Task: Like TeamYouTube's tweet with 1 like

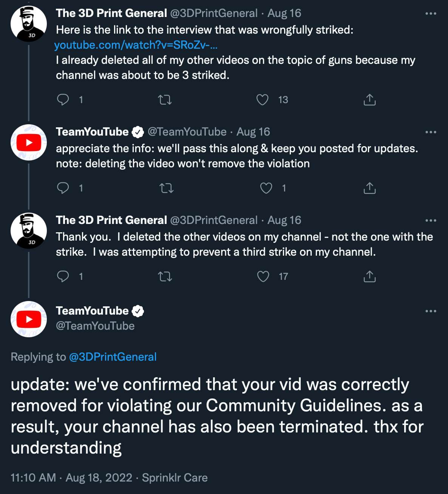Action: pos(266,188)
